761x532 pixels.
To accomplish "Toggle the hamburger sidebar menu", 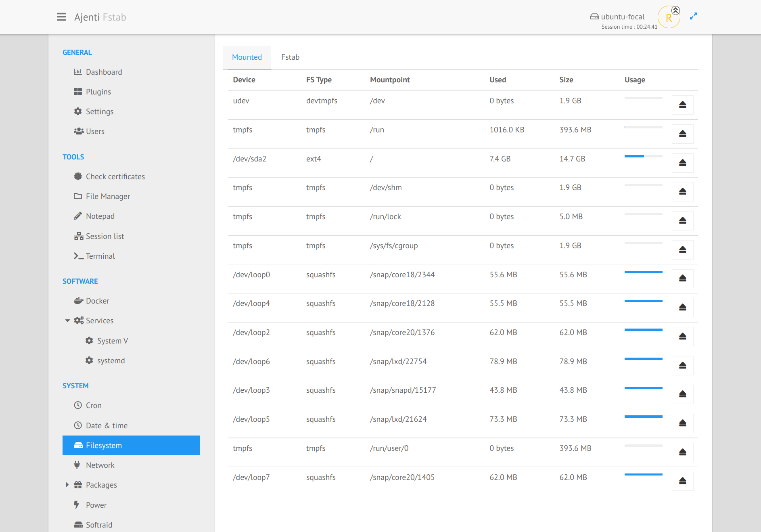I will coord(61,17).
